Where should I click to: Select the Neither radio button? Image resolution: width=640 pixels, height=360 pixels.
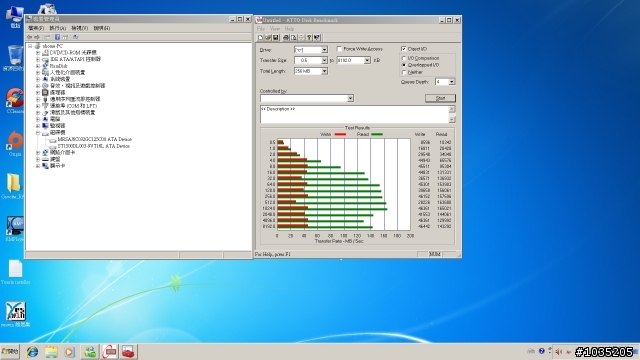tap(404, 72)
